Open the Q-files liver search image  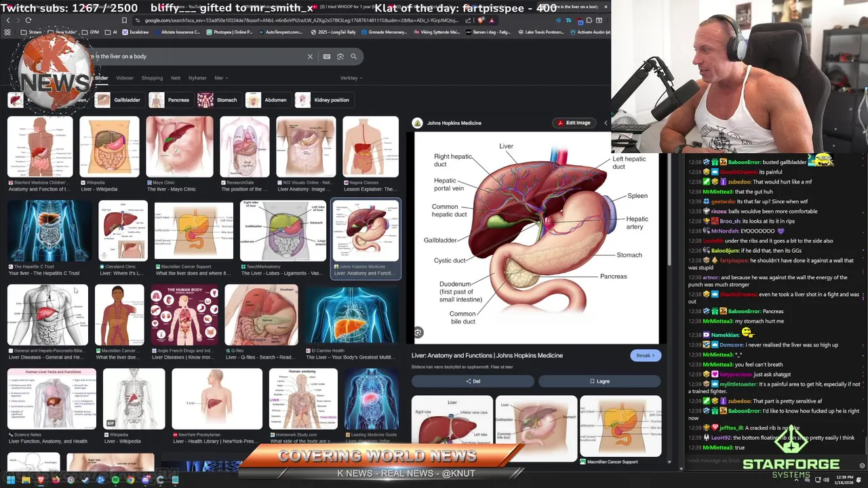click(261, 315)
